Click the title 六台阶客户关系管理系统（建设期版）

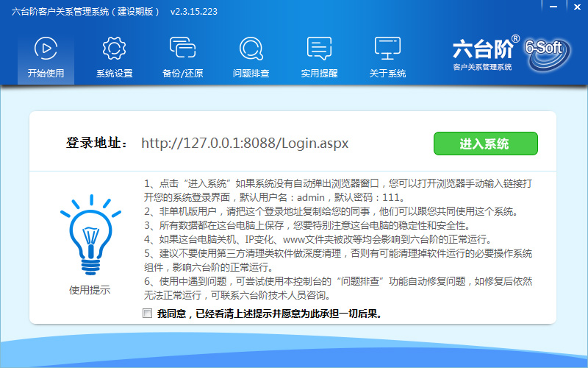pyautogui.click(x=85, y=12)
